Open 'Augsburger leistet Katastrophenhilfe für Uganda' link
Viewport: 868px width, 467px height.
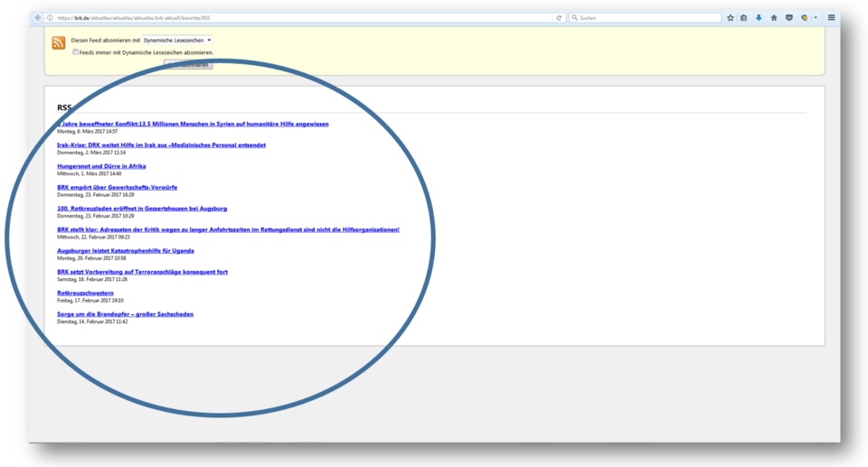(x=126, y=250)
